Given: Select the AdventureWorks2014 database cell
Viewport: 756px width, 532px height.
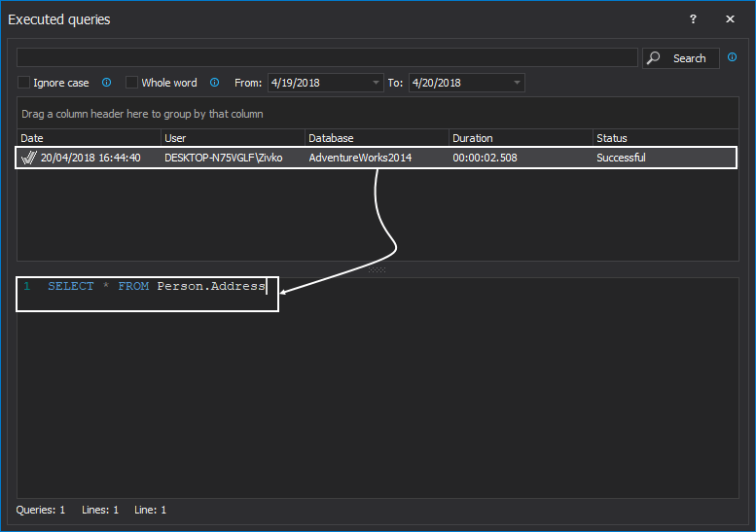Looking at the screenshot, I should [360, 158].
